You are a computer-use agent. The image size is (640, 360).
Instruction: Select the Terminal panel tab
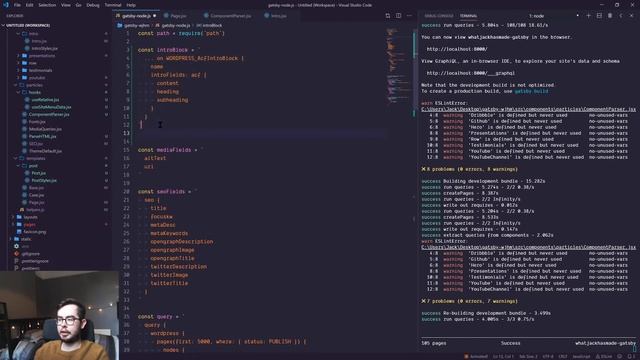point(468,16)
